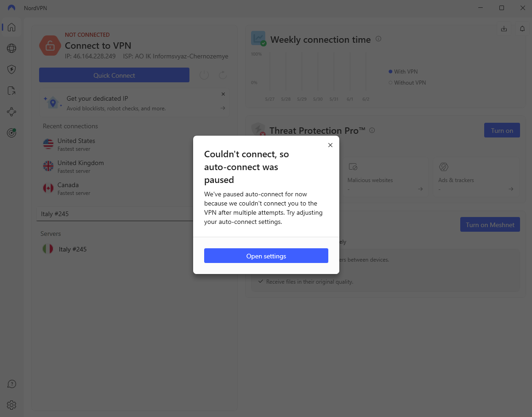The image size is (532, 417).
Task: Dismiss the dedicated IP banner
Action: [x=223, y=94]
